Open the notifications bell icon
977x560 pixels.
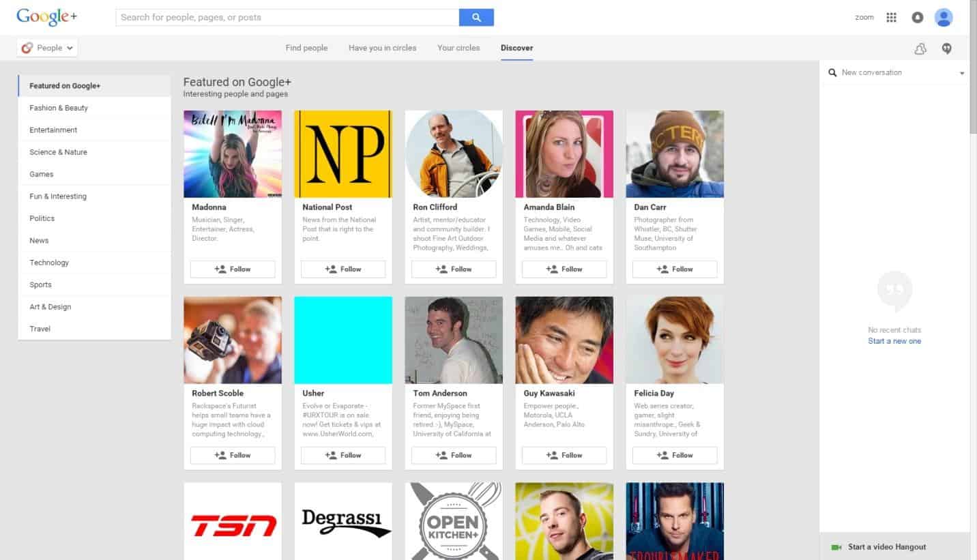pyautogui.click(x=918, y=18)
